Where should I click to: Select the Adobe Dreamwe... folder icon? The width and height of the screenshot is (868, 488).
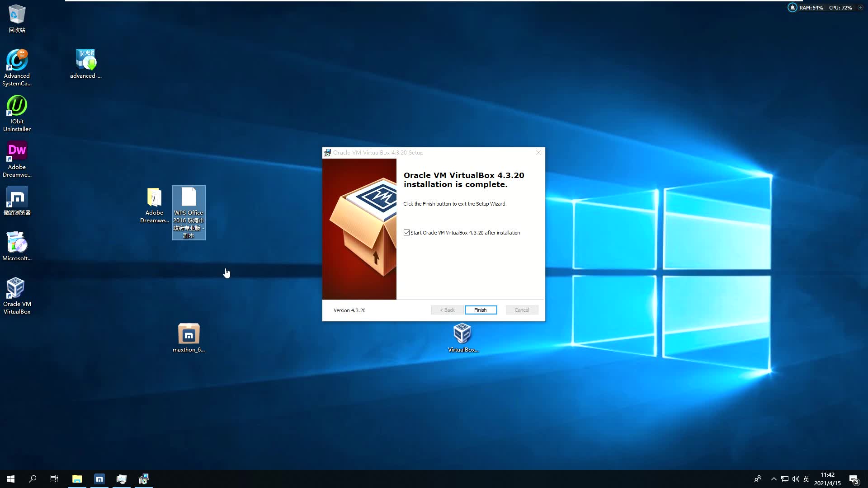click(154, 205)
